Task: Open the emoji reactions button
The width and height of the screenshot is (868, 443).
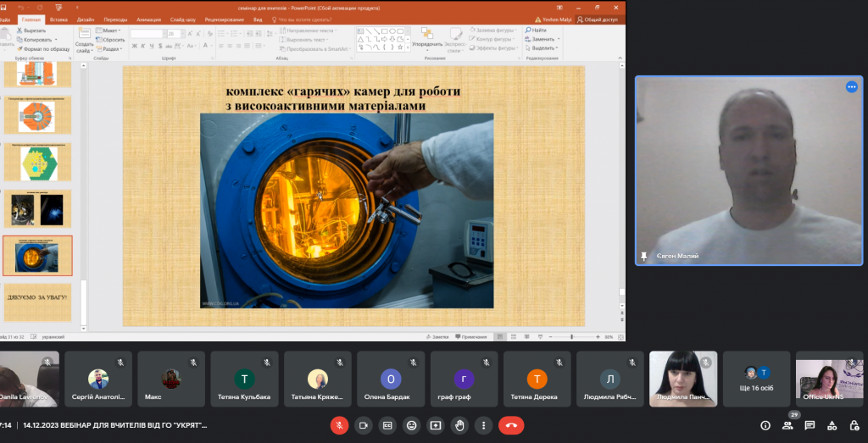Action: coord(412,424)
